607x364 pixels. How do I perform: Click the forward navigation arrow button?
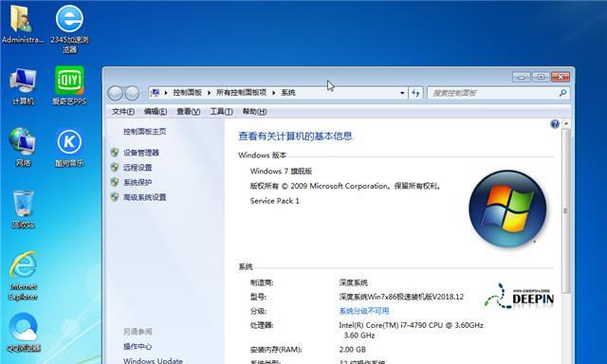[x=132, y=93]
